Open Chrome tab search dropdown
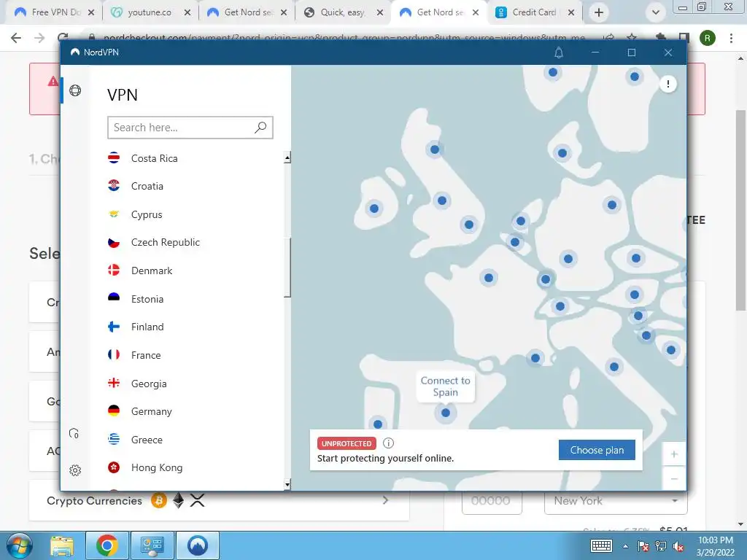Screen dimensions: 747x560 [656, 13]
